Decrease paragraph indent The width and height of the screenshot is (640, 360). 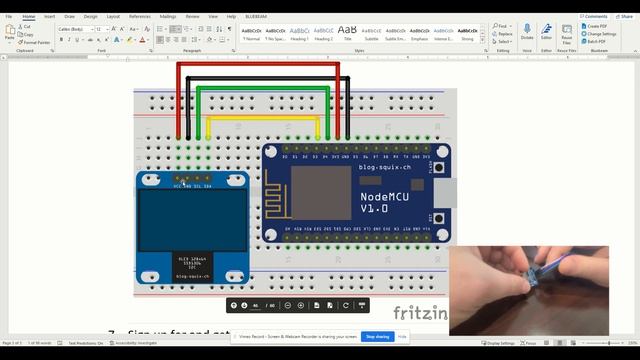[201, 29]
